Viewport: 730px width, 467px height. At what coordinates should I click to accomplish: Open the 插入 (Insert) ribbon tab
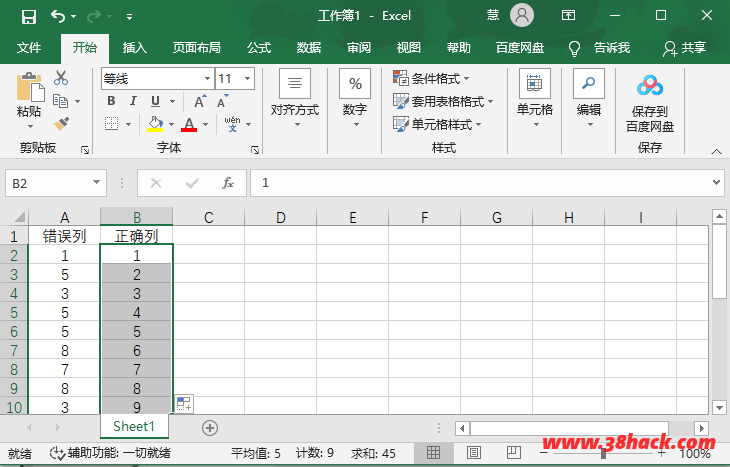tap(134, 47)
